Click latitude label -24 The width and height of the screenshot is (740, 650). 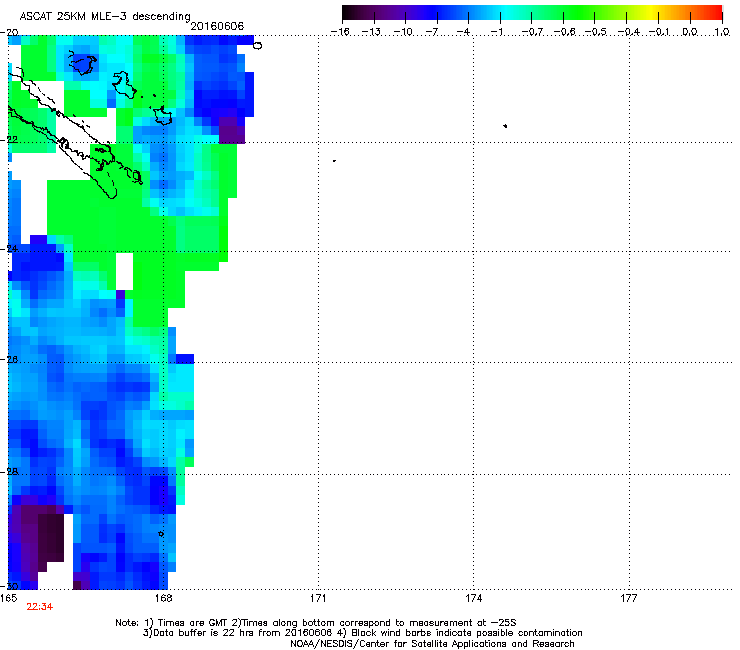click(x=9, y=248)
